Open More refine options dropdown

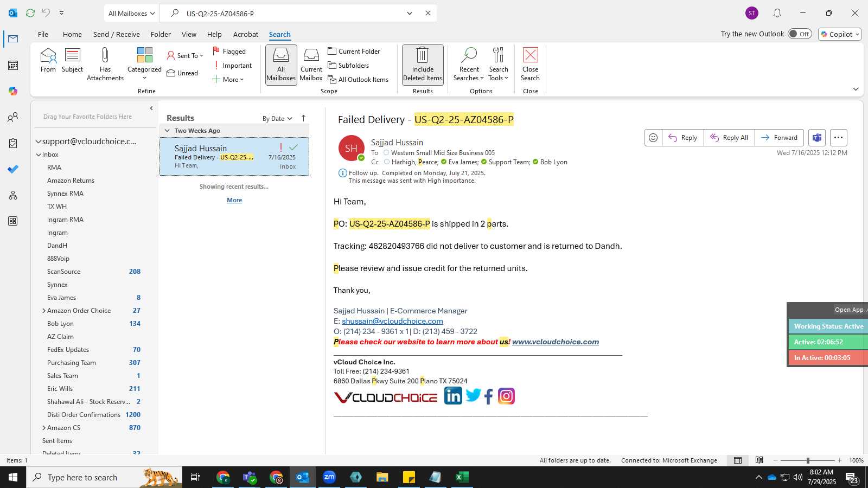click(228, 79)
